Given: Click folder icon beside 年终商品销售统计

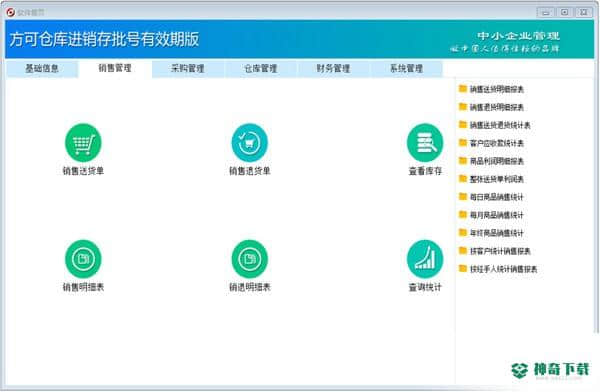Looking at the screenshot, I should click(463, 232).
